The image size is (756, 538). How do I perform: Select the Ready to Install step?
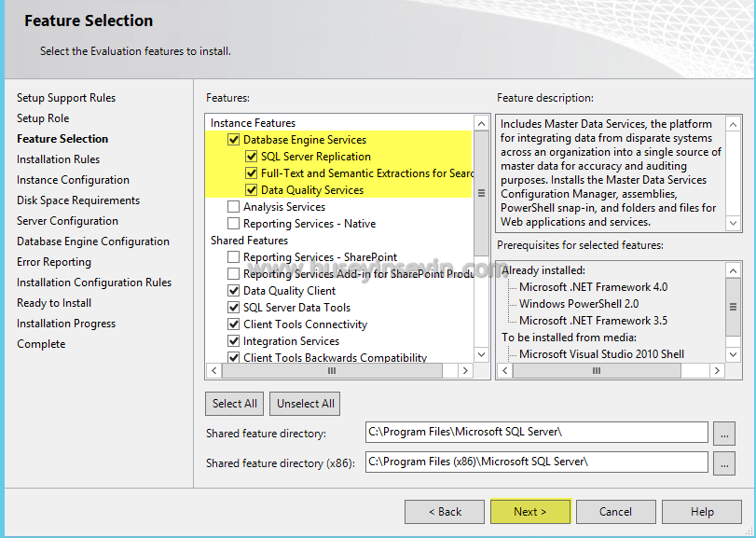[54, 303]
